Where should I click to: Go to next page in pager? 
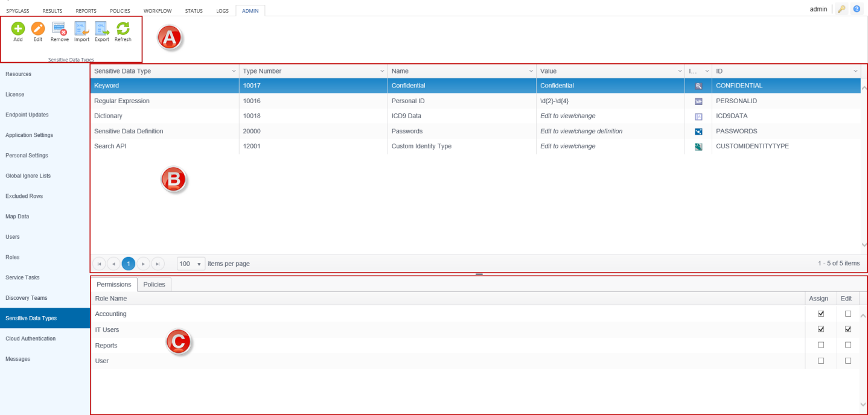143,264
